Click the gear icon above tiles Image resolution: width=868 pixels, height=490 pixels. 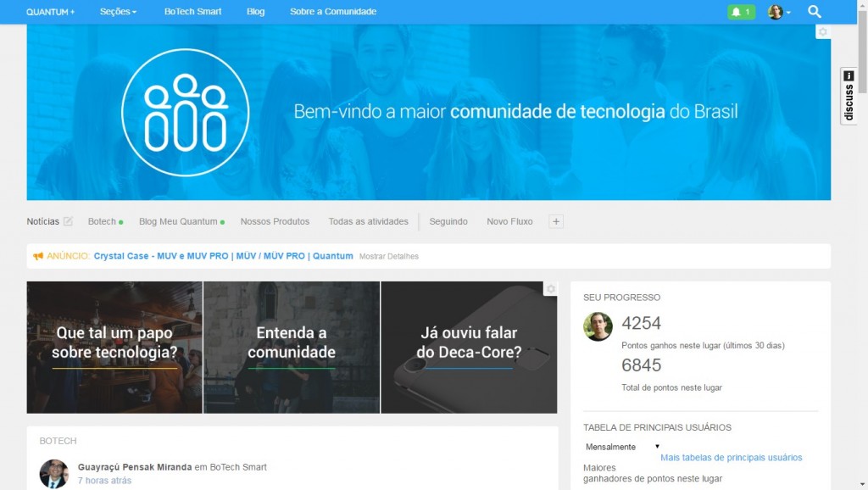pyautogui.click(x=550, y=289)
